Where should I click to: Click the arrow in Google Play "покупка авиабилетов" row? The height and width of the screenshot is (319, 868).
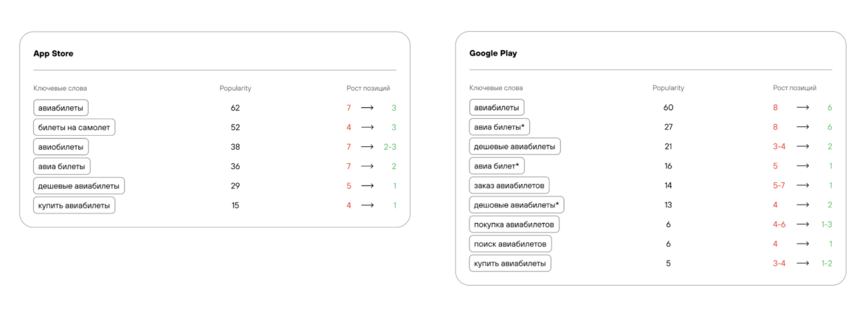point(802,224)
